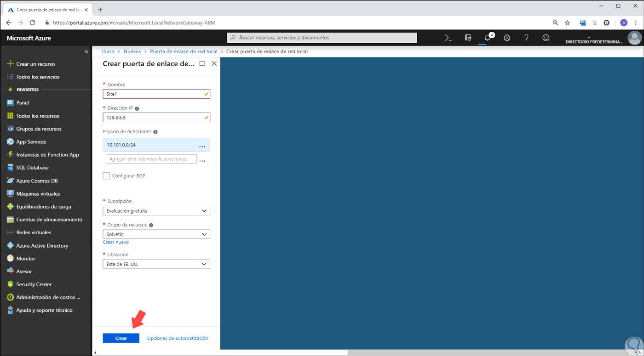Click the Inicio breadcrumb
Screen dimensions: 644x356
pos(108,51)
